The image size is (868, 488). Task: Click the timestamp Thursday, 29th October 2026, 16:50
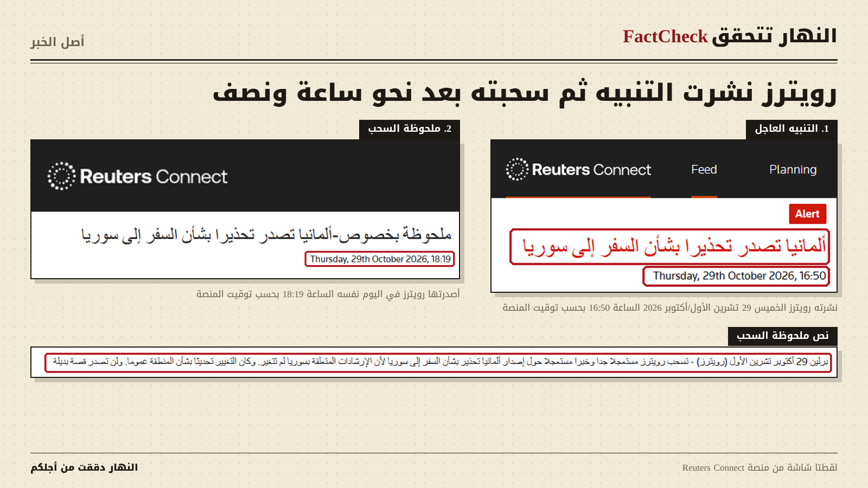(x=739, y=276)
